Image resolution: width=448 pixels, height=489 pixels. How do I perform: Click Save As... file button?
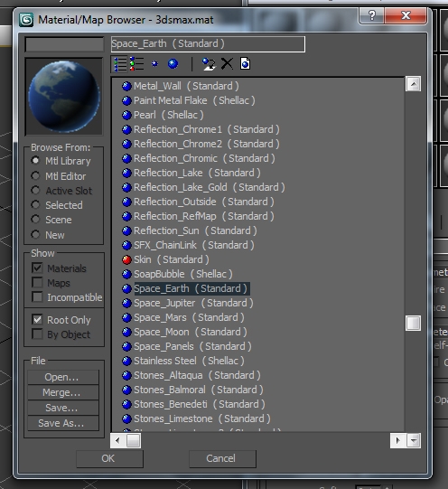(x=63, y=423)
